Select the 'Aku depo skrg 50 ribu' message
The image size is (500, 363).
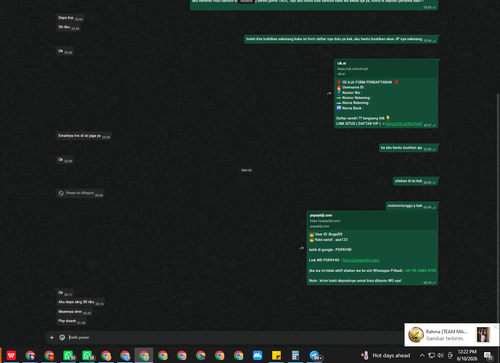81,302
